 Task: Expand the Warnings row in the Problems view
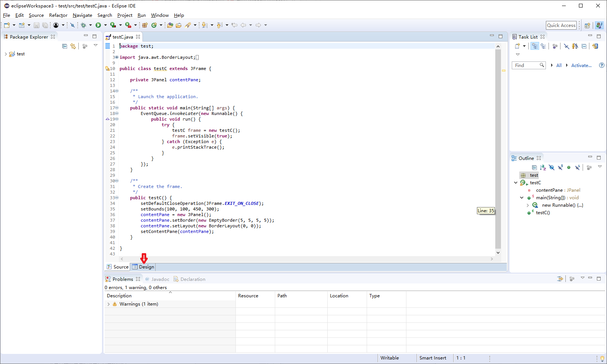tap(109, 304)
